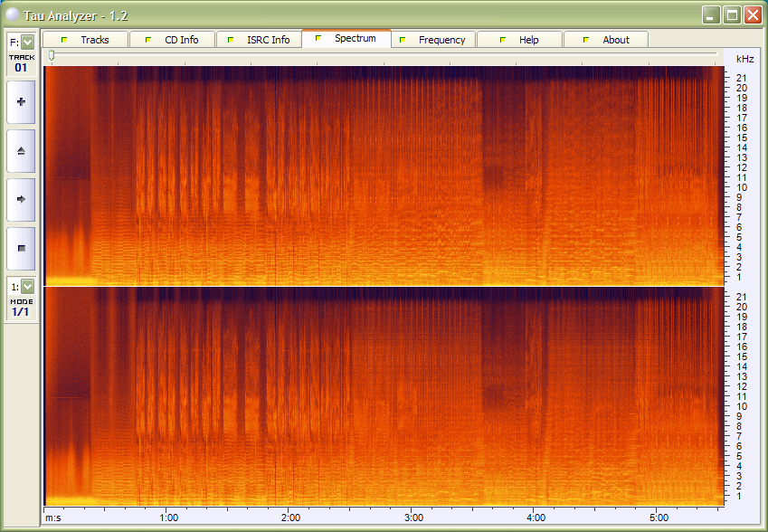Close the Tau Analyzer window
Viewport: 768px width, 532px height.
pyautogui.click(x=753, y=15)
